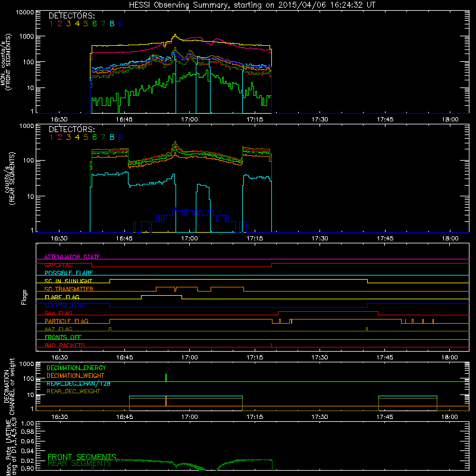Click the FRONT SEGMENTS livetime label
Viewport: 476px width, 476px height.
(x=82, y=457)
